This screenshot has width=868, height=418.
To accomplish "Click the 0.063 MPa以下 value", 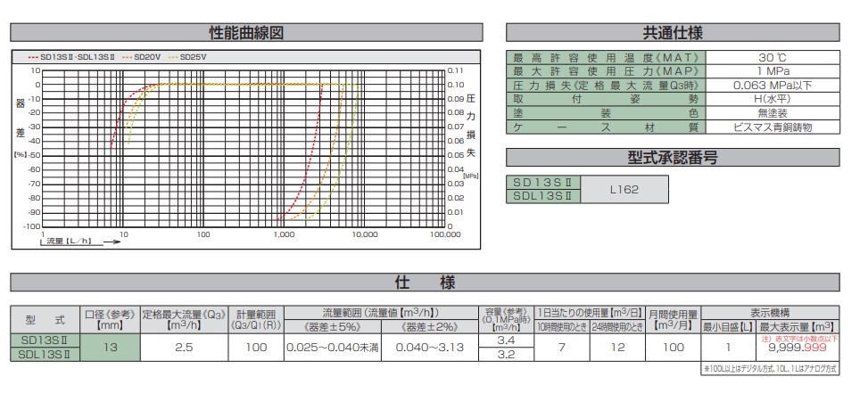I will (773, 86).
